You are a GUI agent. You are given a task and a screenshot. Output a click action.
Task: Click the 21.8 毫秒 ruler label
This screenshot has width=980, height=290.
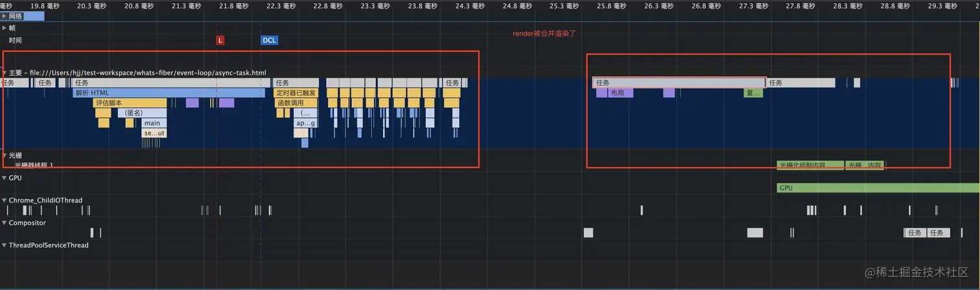(234, 5)
